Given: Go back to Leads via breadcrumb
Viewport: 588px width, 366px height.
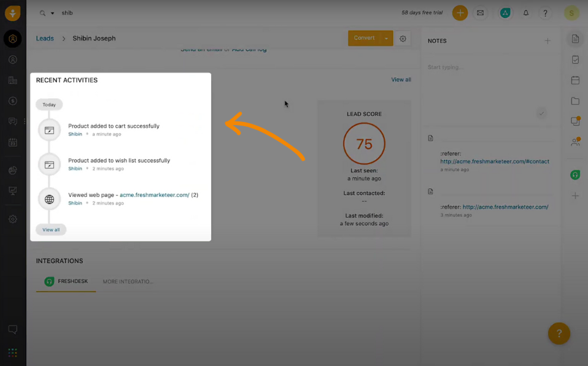Looking at the screenshot, I should click(45, 38).
